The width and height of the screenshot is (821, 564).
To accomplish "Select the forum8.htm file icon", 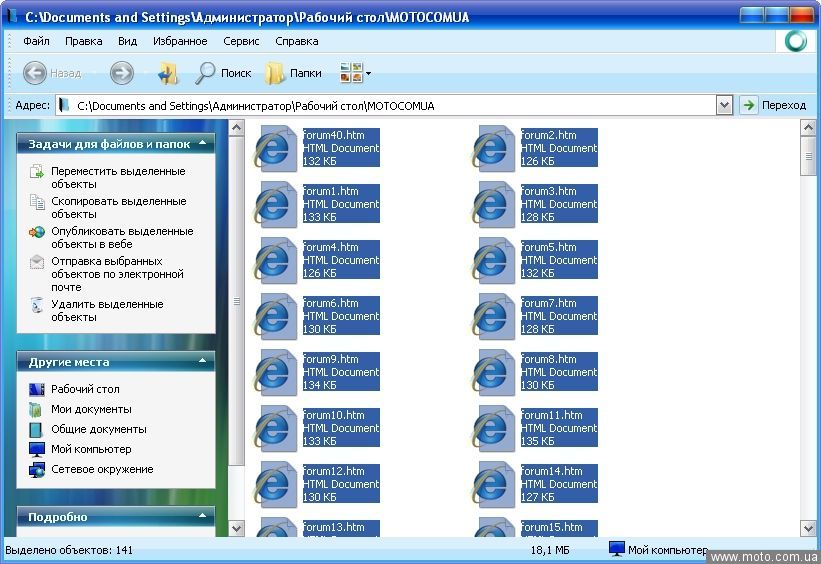I will (493, 372).
